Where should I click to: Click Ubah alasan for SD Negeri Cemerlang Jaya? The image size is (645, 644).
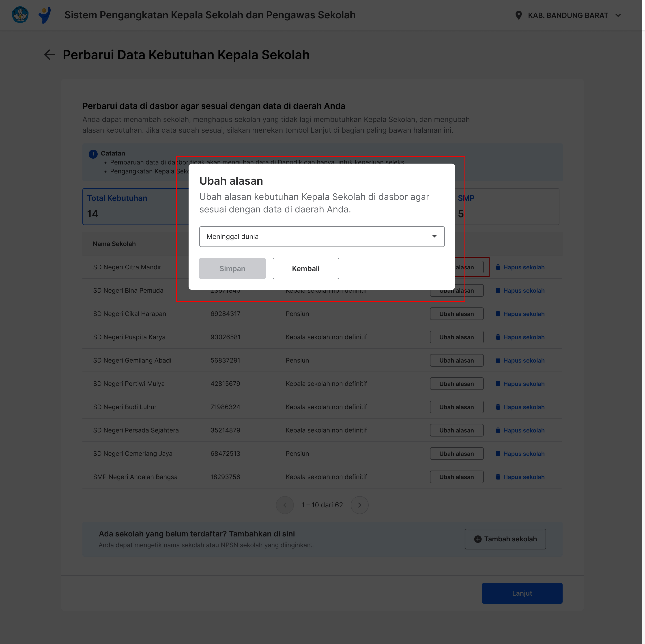(457, 454)
